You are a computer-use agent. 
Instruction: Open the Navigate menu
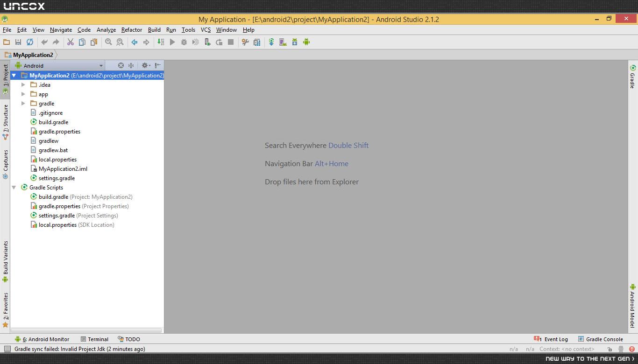(x=61, y=30)
